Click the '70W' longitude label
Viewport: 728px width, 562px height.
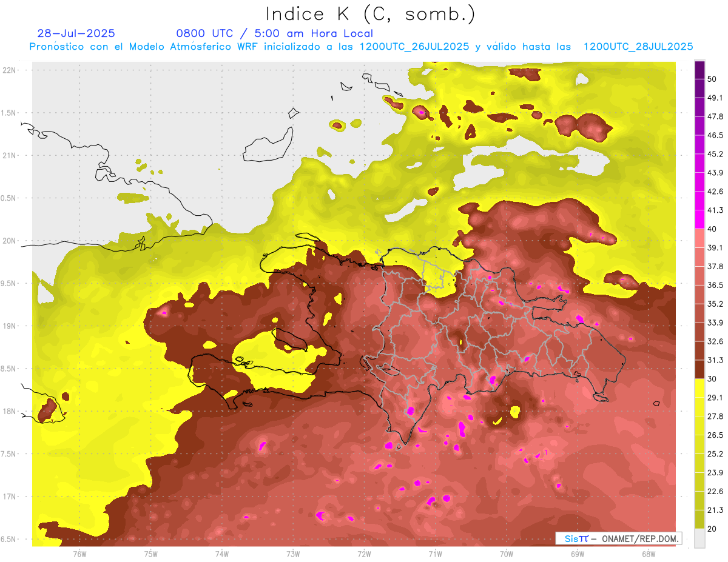[x=506, y=554]
